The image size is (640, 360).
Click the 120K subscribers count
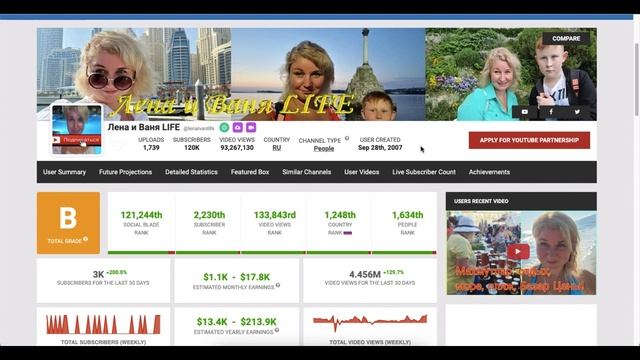[x=192, y=148]
